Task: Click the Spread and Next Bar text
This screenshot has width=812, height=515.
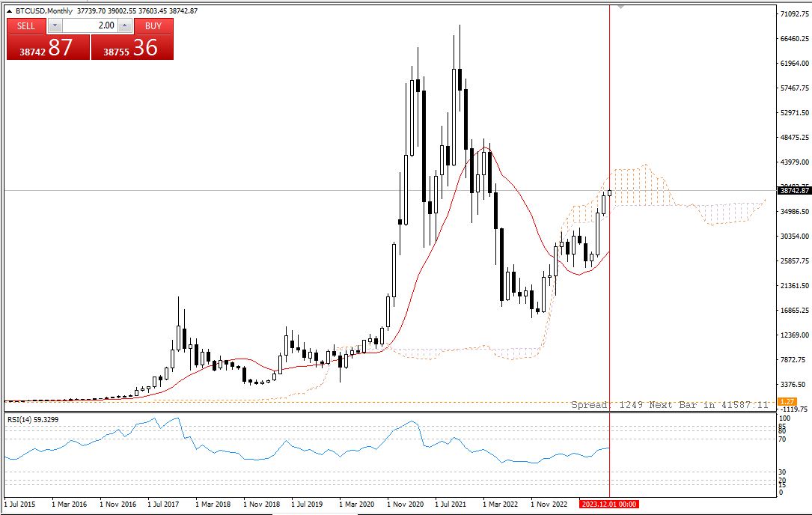Action: (670, 405)
